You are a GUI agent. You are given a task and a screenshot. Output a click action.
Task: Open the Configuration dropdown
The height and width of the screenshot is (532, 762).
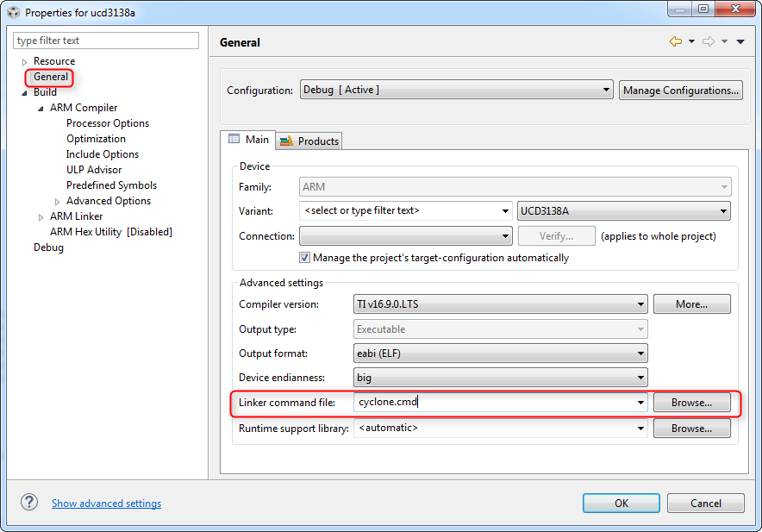pyautogui.click(x=456, y=90)
